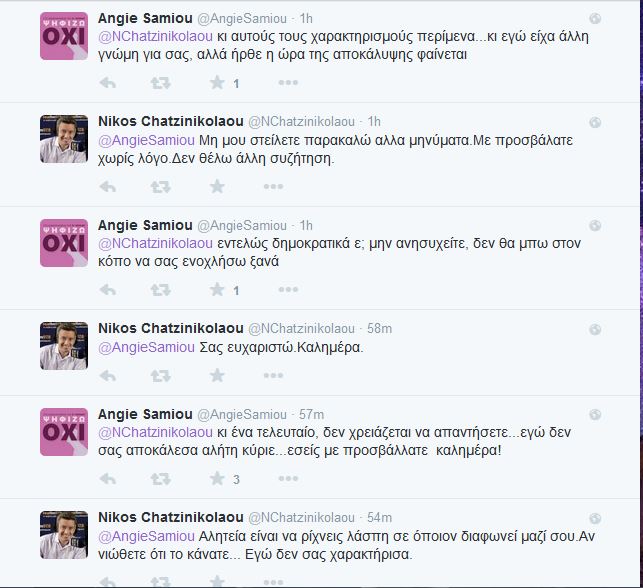Retweet Nikos's 'Σας ευχαριστώ.Καλημέρα' tweet
The height and width of the screenshot is (588, 643).
161,375
